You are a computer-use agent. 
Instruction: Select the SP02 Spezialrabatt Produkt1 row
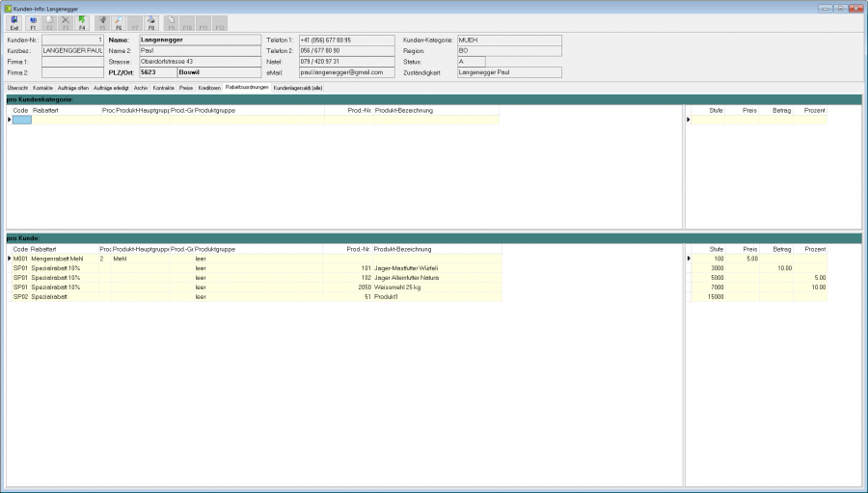tap(257, 296)
